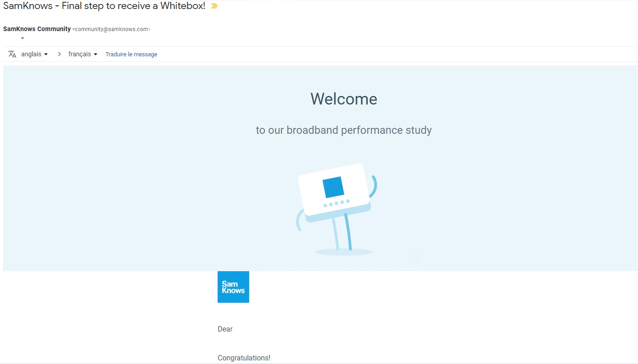Click the SamKnows Community sender name
The width and height of the screenshot is (638, 364).
(x=37, y=29)
